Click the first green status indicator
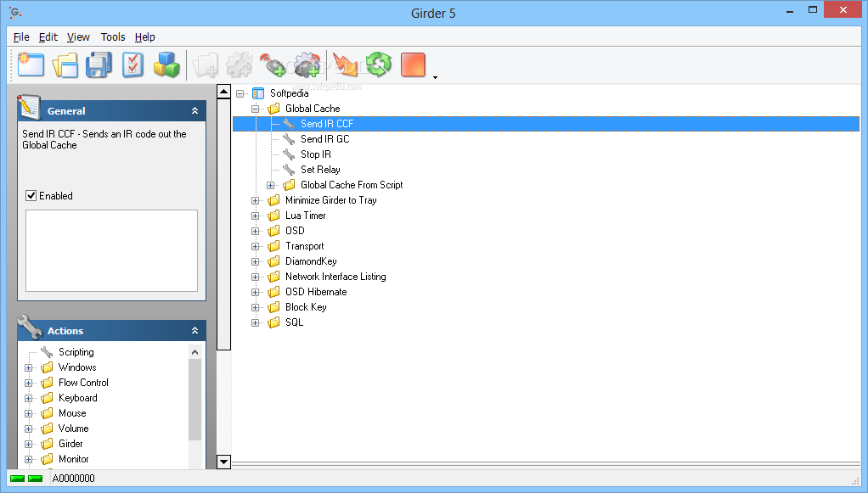This screenshot has width=868, height=493. click(17, 479)
